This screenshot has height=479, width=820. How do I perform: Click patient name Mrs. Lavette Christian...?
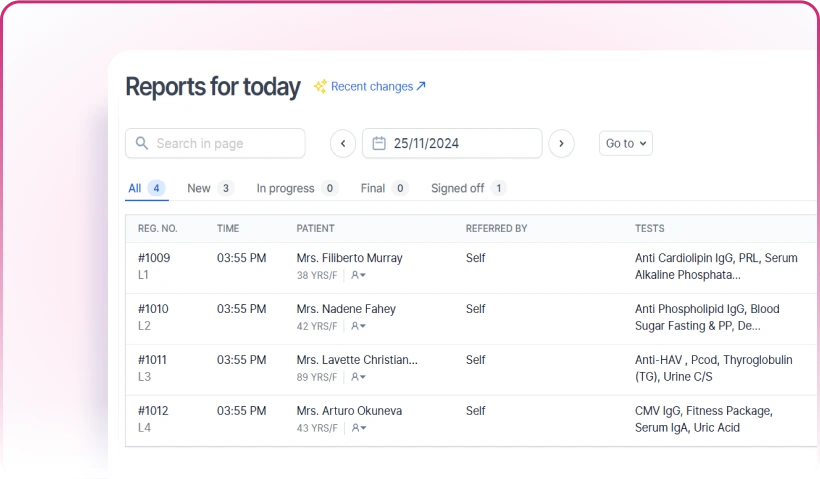coord(357,360)
